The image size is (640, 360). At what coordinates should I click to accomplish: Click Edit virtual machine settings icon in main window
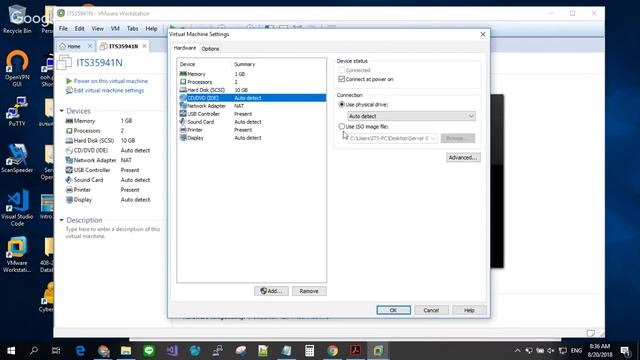69,90
